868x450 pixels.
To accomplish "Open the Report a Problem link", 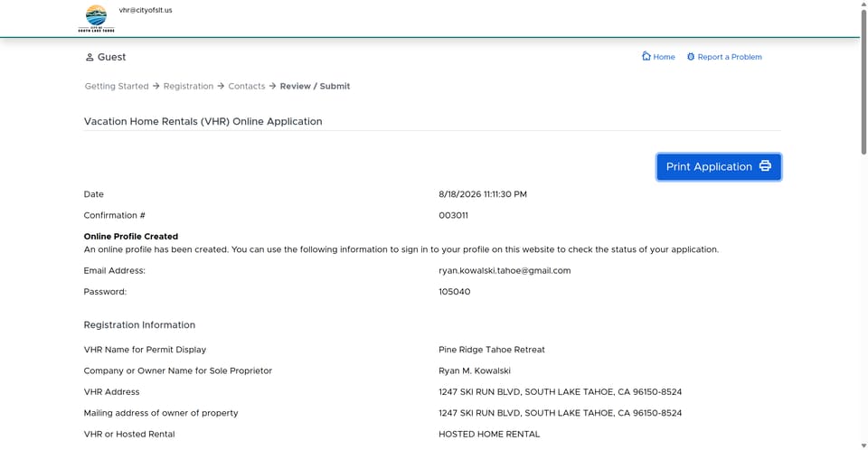I will click(724, 56).
